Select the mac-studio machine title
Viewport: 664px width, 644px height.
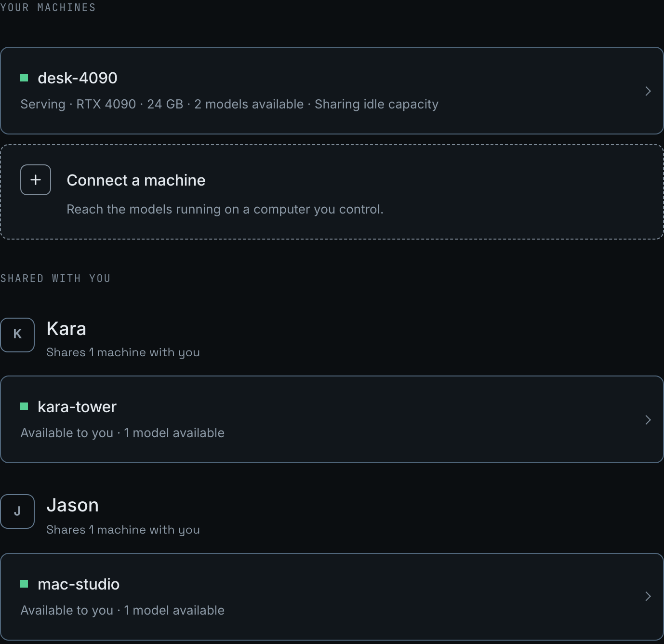pyautogui.click(x=79, y=584)
